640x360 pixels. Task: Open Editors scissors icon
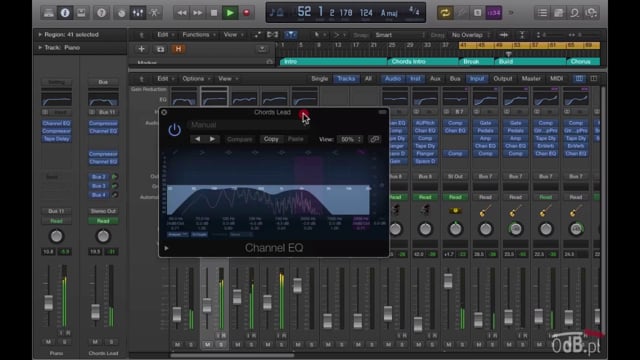[x=155, y=13]
